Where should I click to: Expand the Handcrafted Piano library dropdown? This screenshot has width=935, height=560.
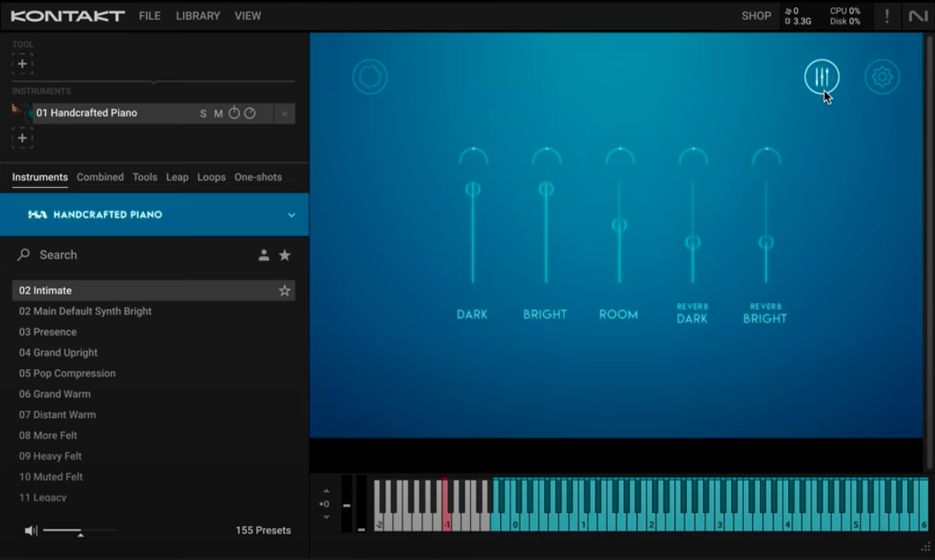click(x=291, y=215)
